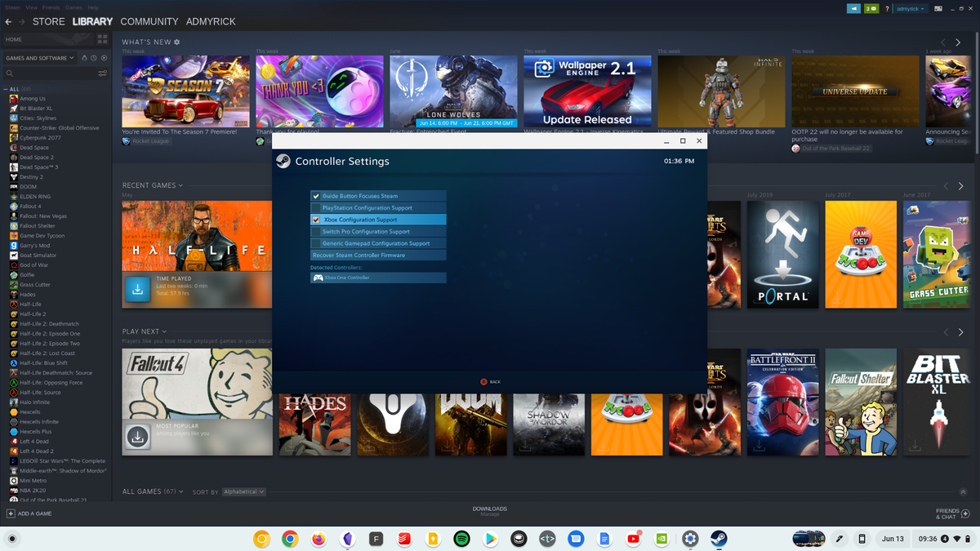Open the friend activity icon beside Games filter
This screenshot has height=551, width=980.
pos(85,58)
